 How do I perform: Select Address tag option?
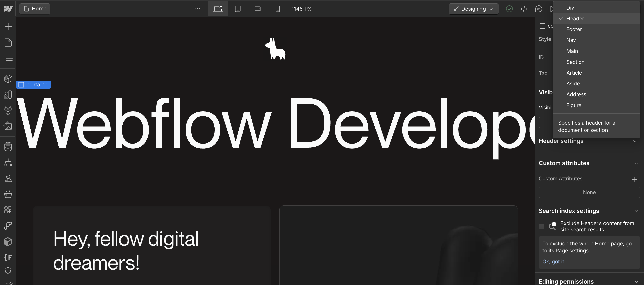(x=596, y=94)
